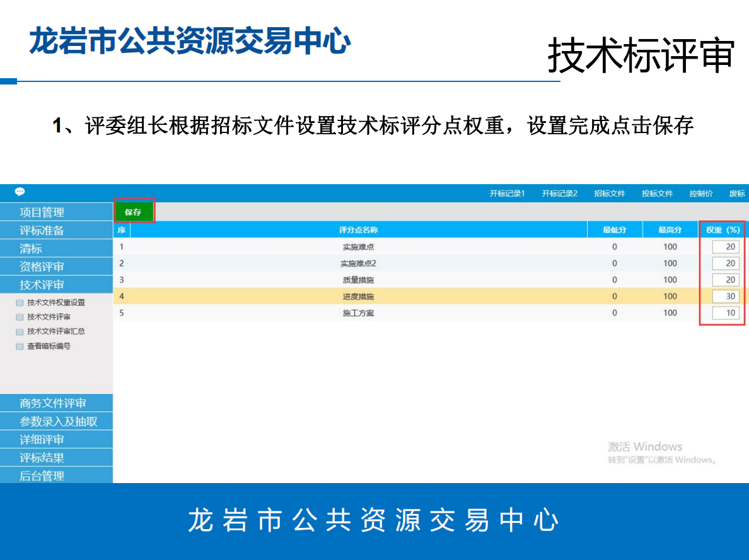Click document icon beside 技术文件评审
Image resolution: width=749 pixels, height=560 pixels.
point(20,317)
